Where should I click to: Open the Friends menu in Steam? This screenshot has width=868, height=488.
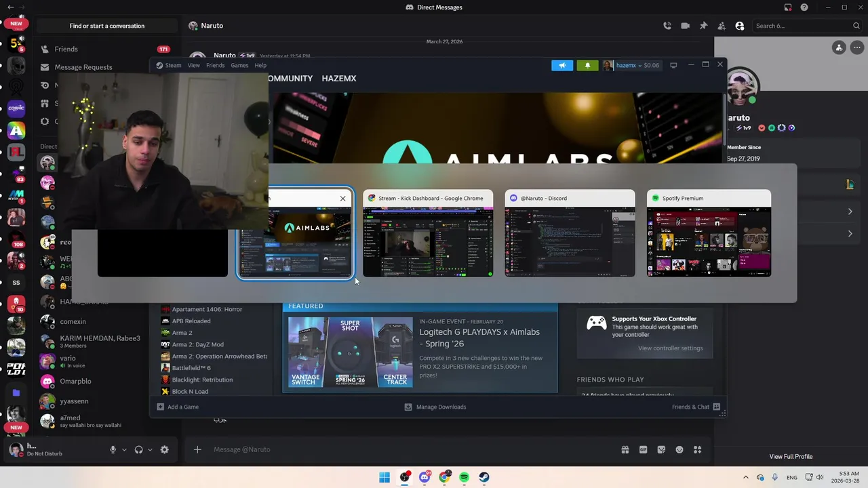[x=215, y=65]
